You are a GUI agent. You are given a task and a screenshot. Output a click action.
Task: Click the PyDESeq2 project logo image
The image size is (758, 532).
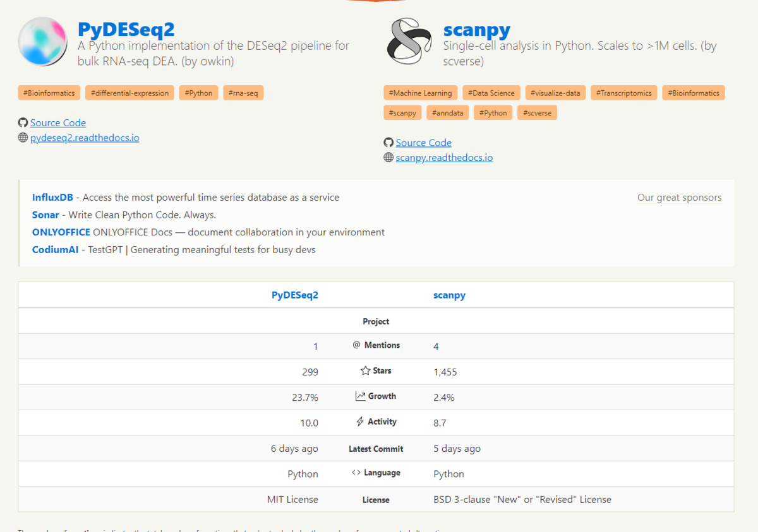click(43, 42)
